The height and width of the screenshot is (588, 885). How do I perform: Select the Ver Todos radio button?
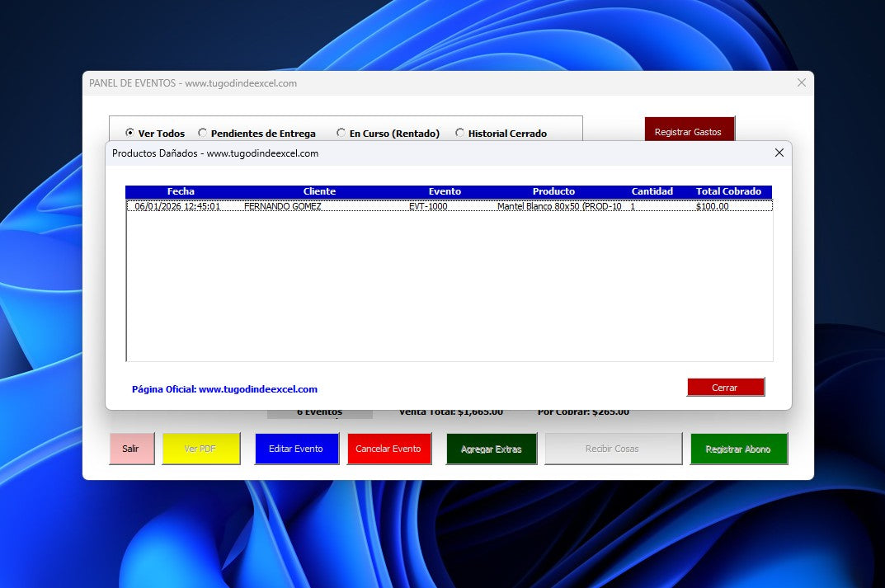click(129, 133)
